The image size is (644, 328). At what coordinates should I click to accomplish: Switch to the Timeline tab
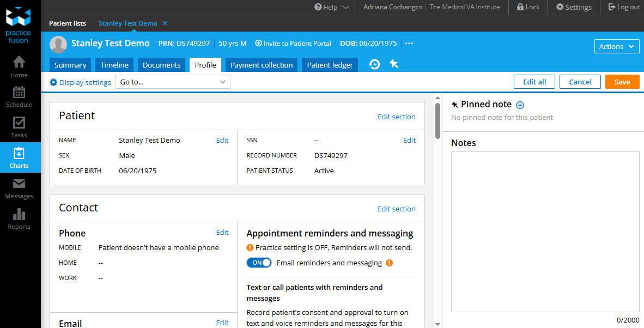(x=114, y=65)
